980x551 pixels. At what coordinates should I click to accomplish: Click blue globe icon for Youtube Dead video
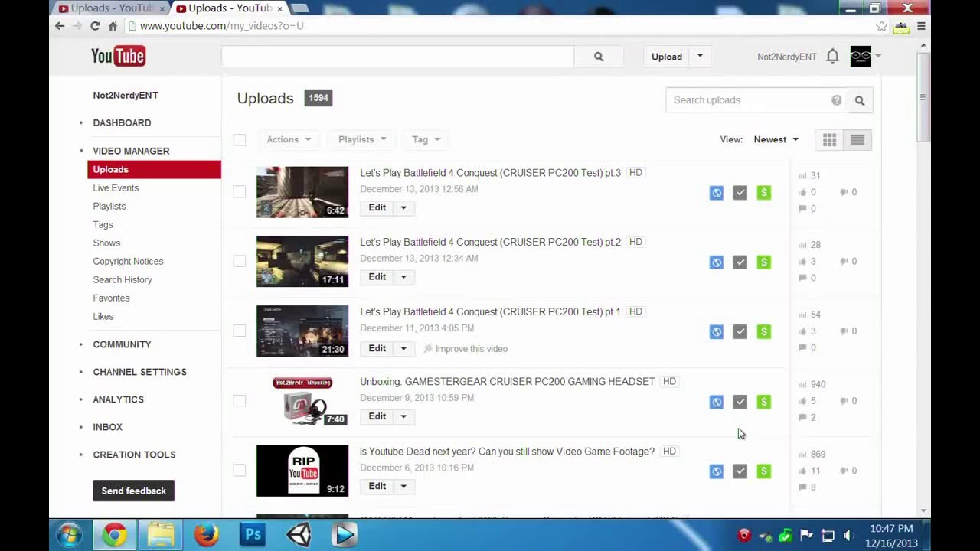click(x=717, y=471)
